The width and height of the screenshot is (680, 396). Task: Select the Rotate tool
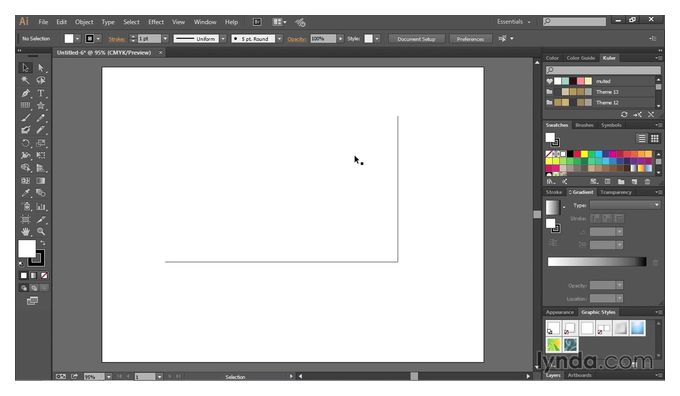click(x=26, y=143)
